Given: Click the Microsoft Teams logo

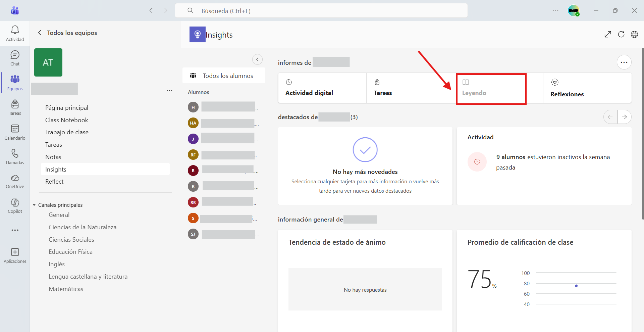Looking at the screenshot, I should [15, 10].
